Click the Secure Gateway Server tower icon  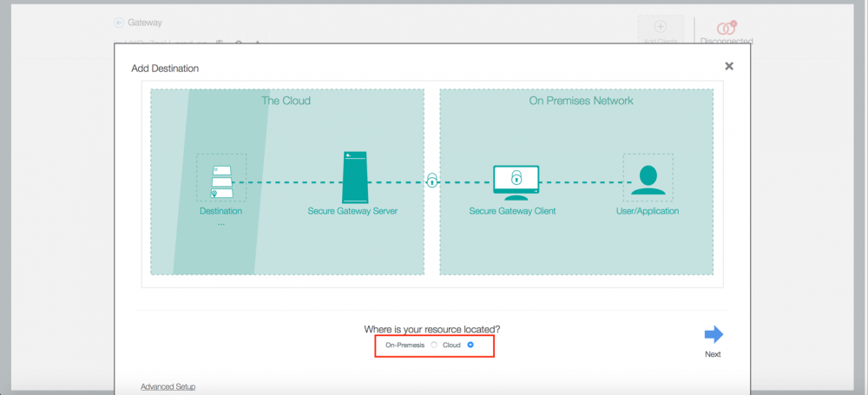(x=355, y=177)
